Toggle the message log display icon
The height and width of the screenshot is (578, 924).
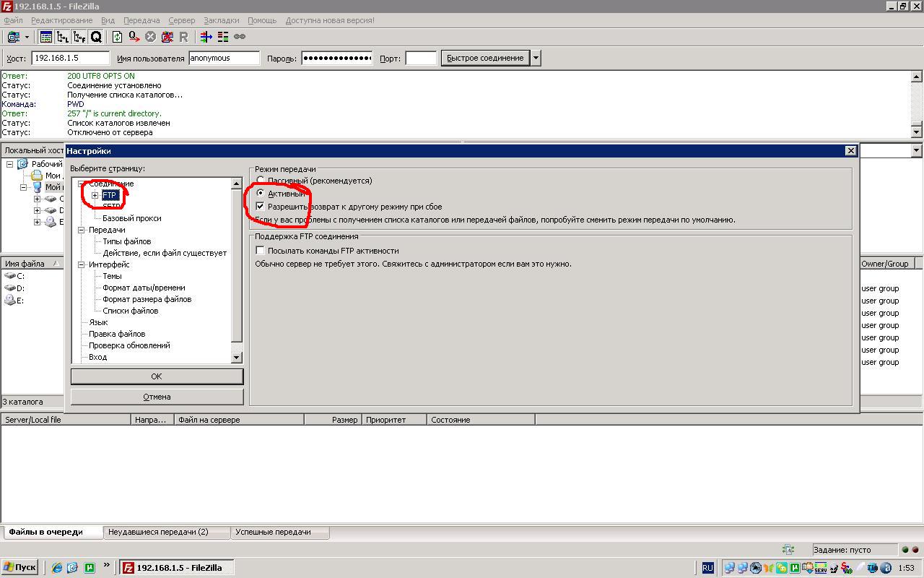[x=46, y=37]
